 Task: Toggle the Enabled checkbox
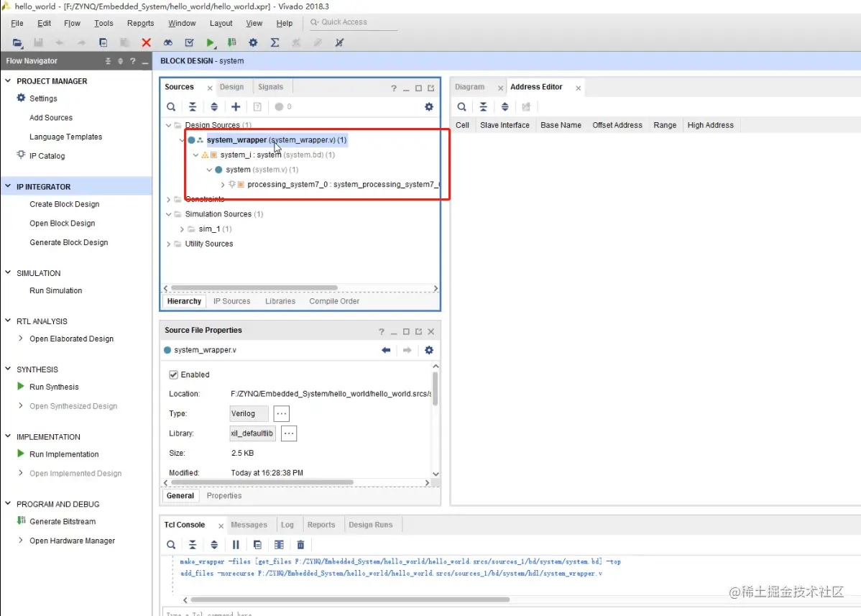[173, 374]
